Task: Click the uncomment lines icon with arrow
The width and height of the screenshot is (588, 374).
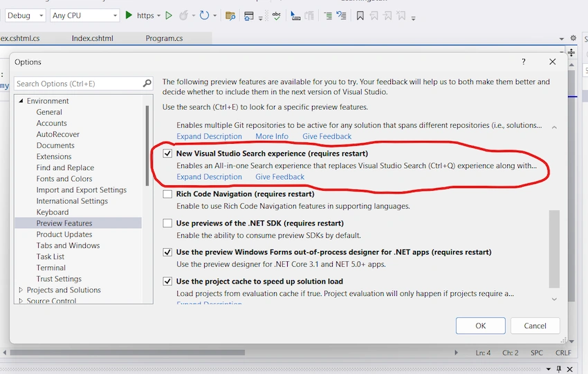Action: click(x=341, y=16)
